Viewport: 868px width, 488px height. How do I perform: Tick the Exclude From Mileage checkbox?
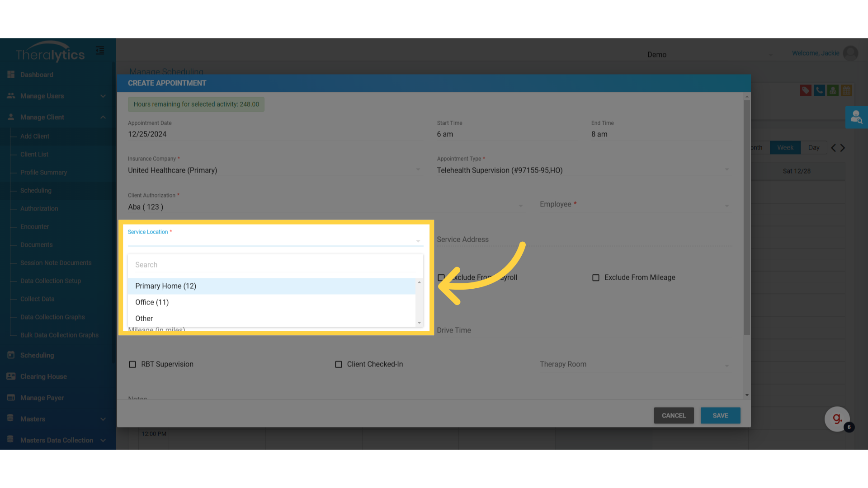coord(596,277)
